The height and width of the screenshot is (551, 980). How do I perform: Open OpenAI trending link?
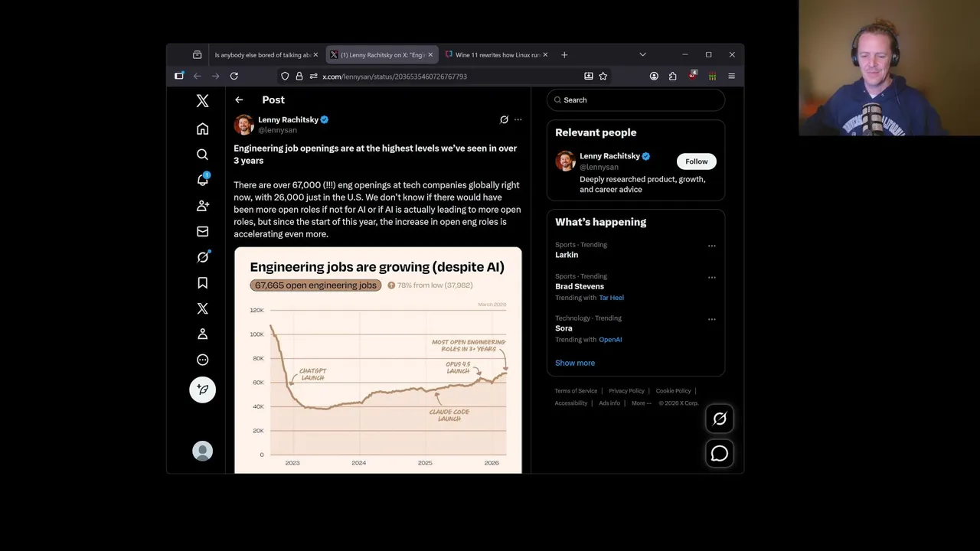point(610,340)
